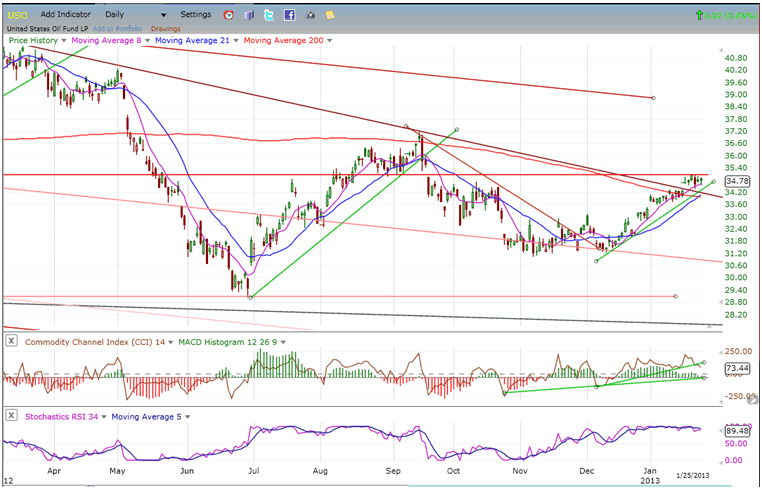Click the Add to Portfolio link
762x492 pixels.
(x=119, y=29)
